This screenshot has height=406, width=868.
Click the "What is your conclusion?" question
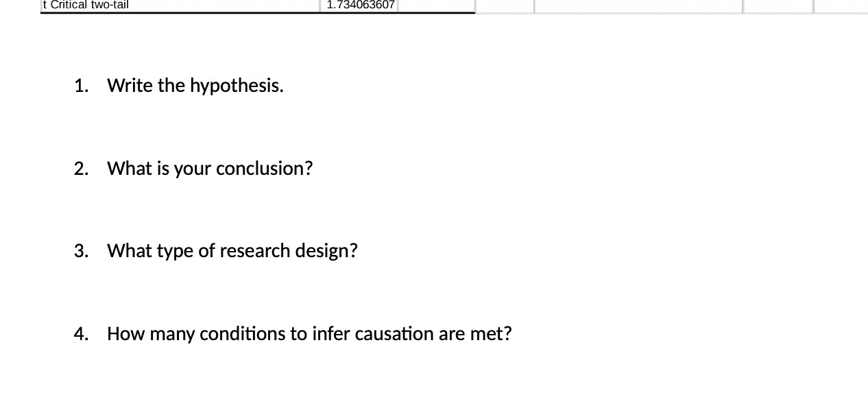210,169
